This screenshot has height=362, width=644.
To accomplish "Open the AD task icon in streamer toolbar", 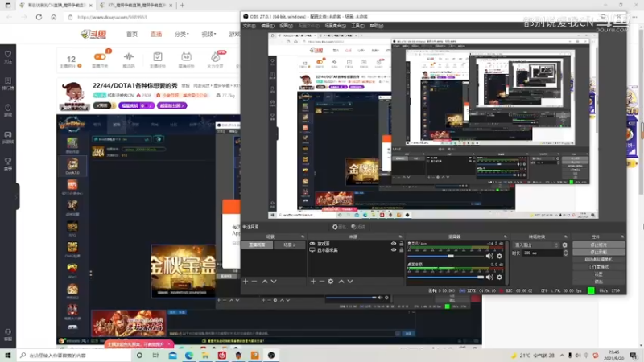I will coord(186,59).
